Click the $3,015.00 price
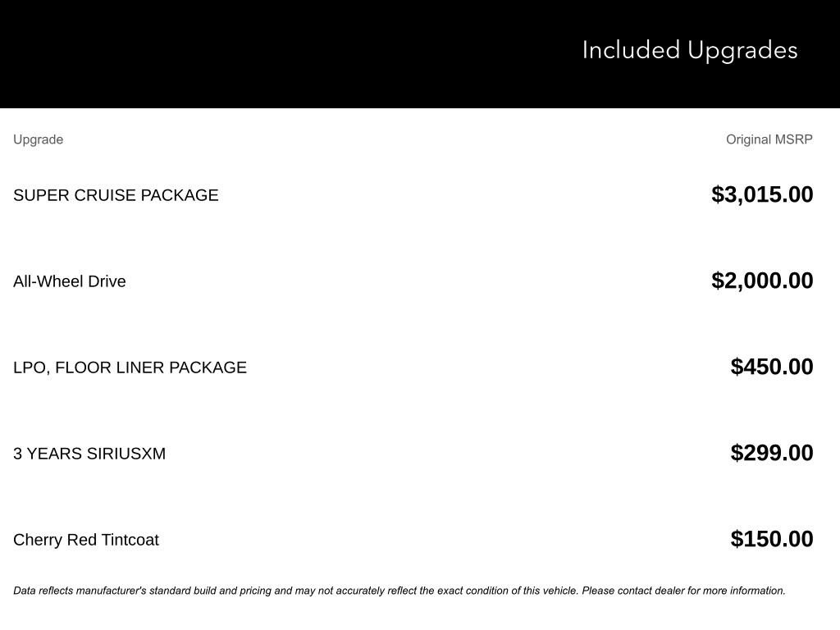Viewport: 840px width, 630px height. (762, 194)
